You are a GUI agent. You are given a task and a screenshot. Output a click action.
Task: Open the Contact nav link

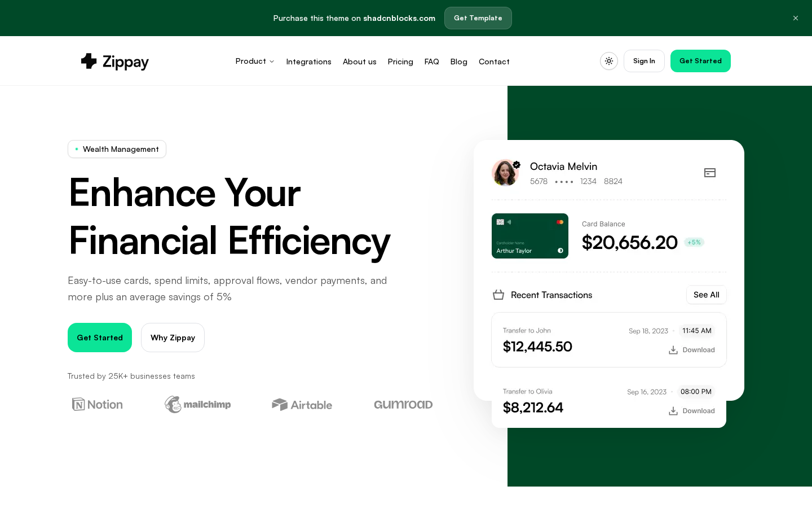click(494, 62)
